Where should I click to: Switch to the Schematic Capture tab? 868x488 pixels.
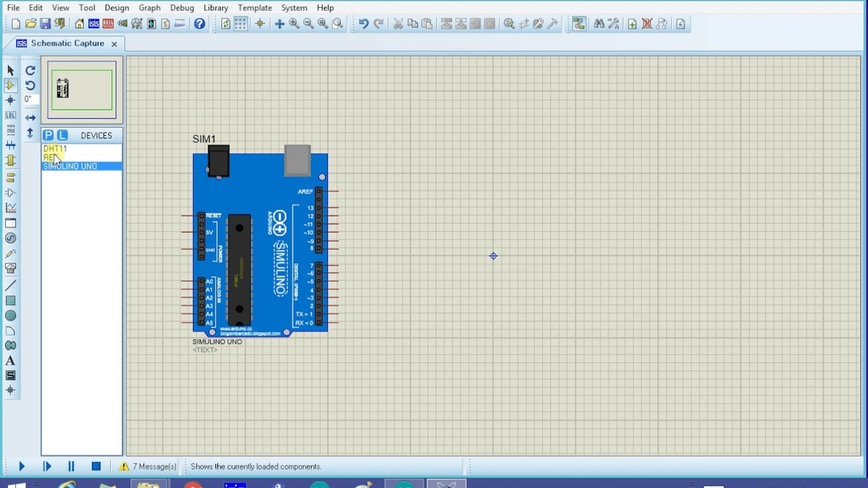click(67, 43)
